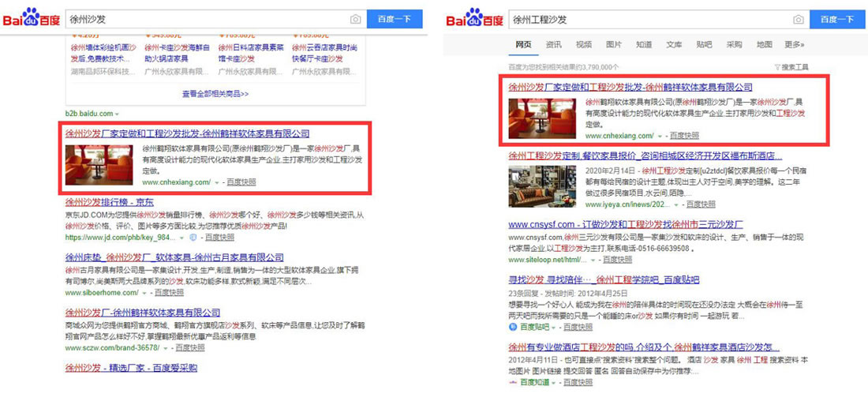This screenshot has height=401, width=868.
Task: Expand the arrow next to b2b.baidu.com
Action: click(x=118, y=114)
